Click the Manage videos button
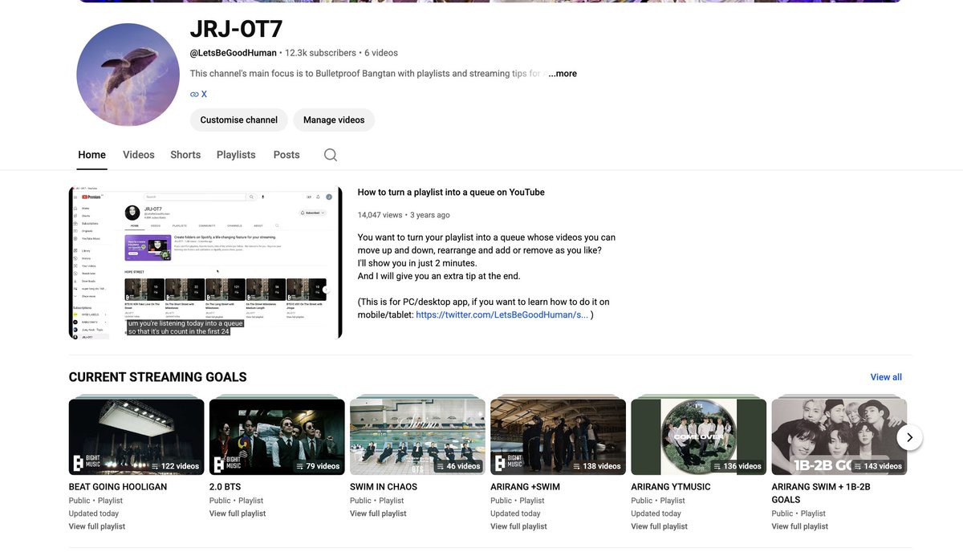The image size is (963, 560). coord(334,120)
